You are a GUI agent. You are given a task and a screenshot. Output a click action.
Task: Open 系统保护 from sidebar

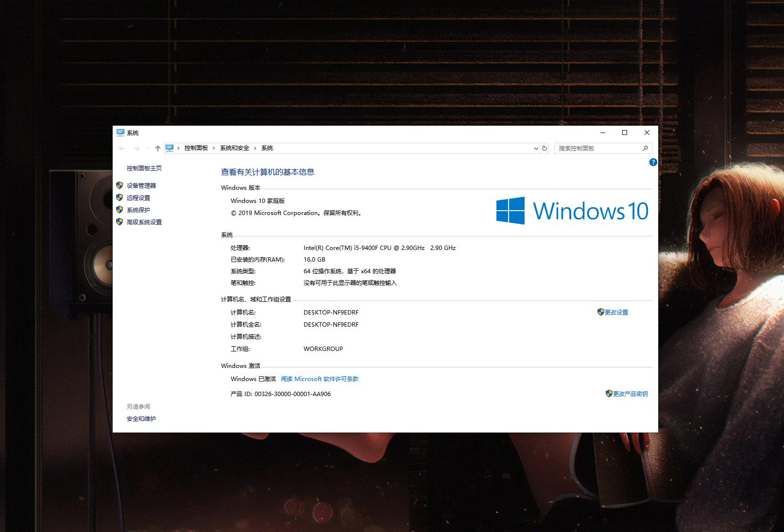138,210
